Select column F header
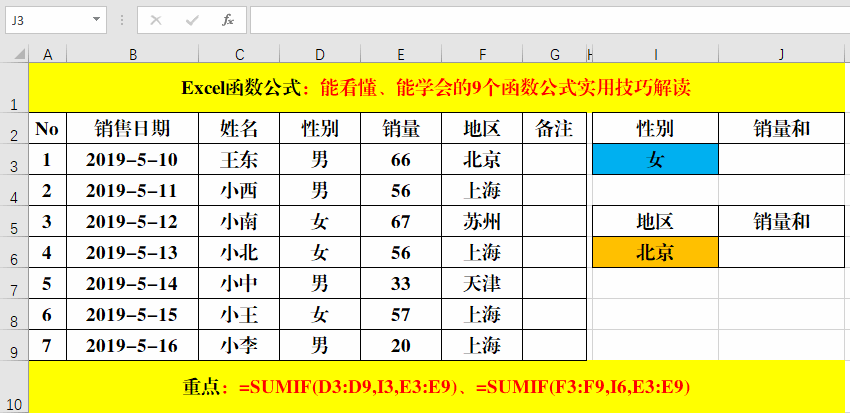 [x=482, y=54]
